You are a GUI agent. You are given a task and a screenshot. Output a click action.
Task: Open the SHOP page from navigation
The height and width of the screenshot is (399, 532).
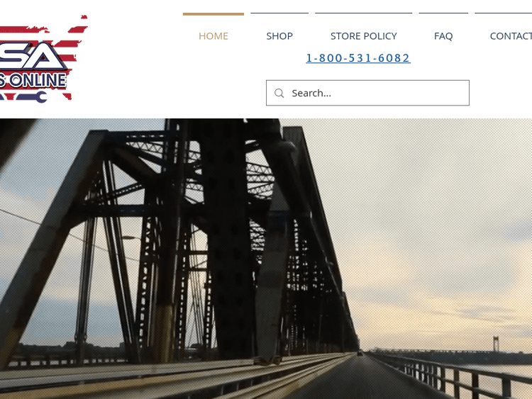coord(279,36)
